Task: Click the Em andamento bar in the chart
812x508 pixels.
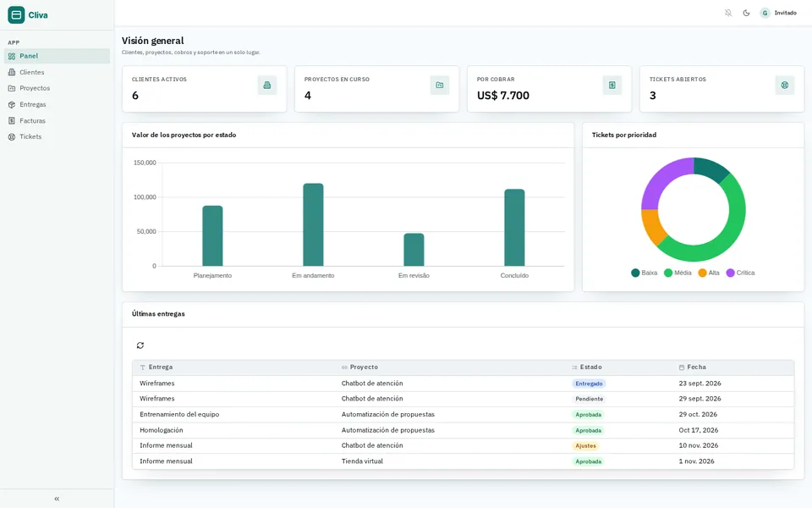Action: click(313, 224)
